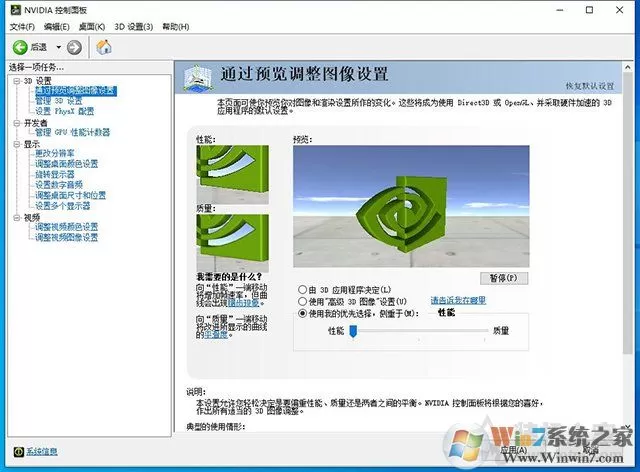Click the 平滑度 help link
This screenshot has height=472, width=640.
pyautogui.click(x=216, y=335)
